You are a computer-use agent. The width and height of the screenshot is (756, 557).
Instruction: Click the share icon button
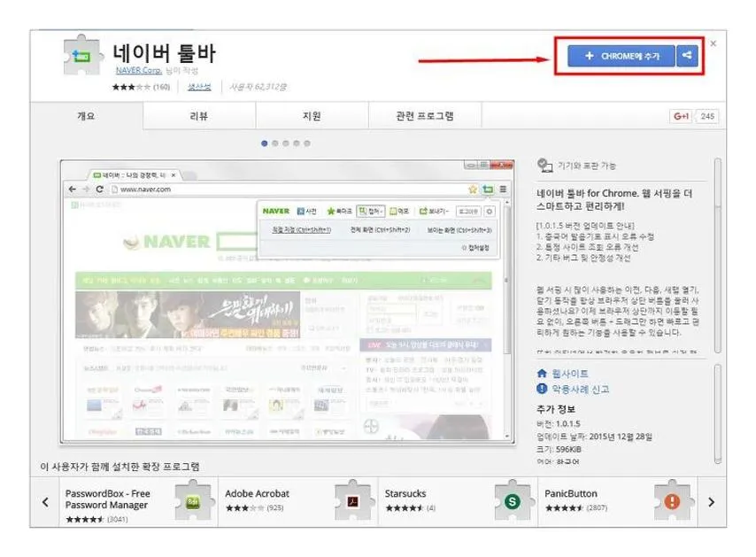[x=687, y=56]
